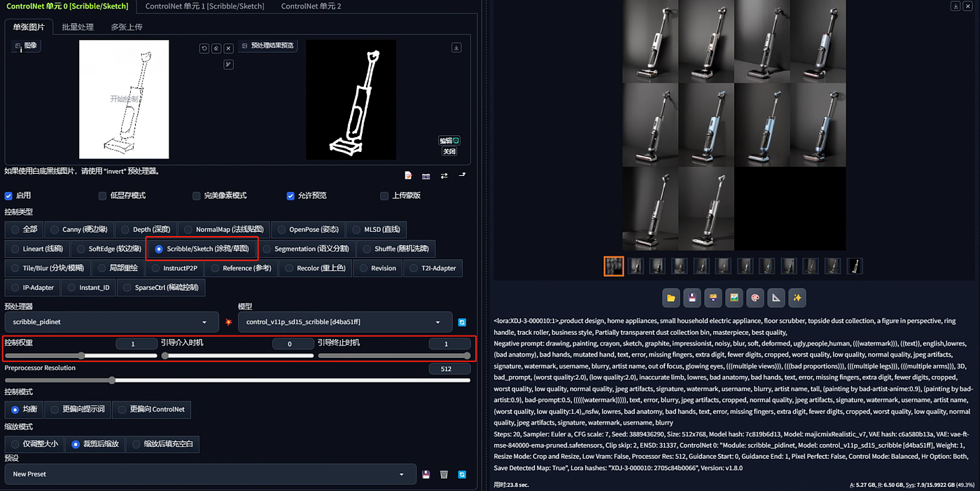Refresh the ControlNet model list
The image size is (980, 491).
[x=462, y=322]
